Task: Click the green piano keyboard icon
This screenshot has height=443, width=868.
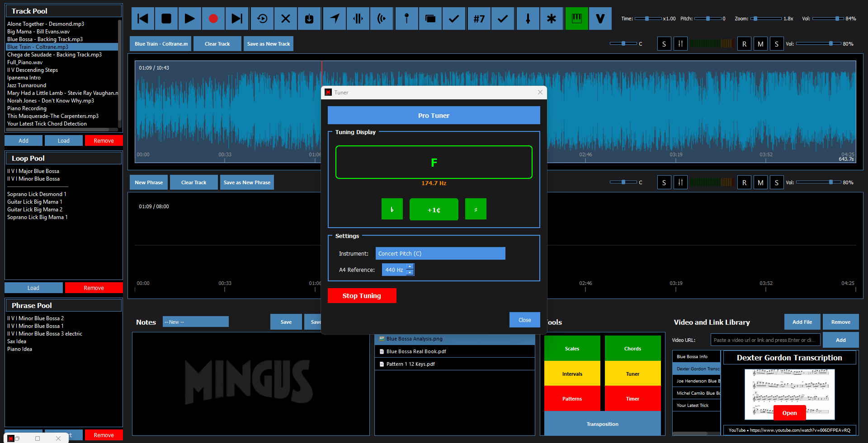Action: 576,19
